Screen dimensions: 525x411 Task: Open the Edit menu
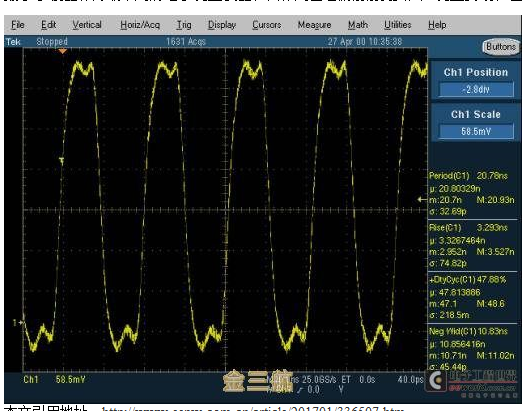[49, 25]
